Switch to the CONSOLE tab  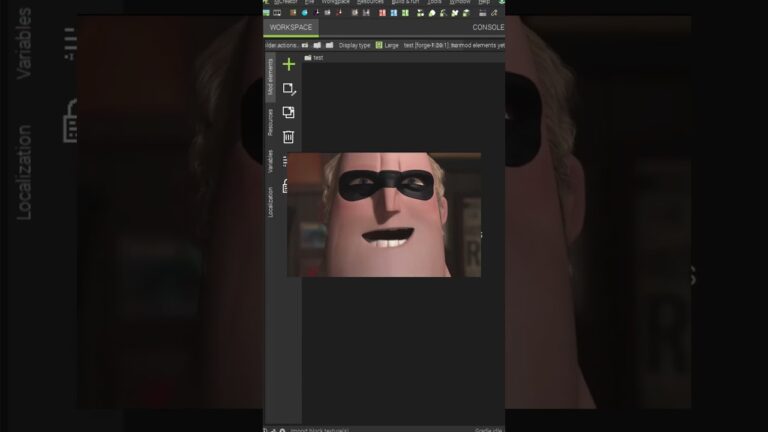tap(488, 27)
